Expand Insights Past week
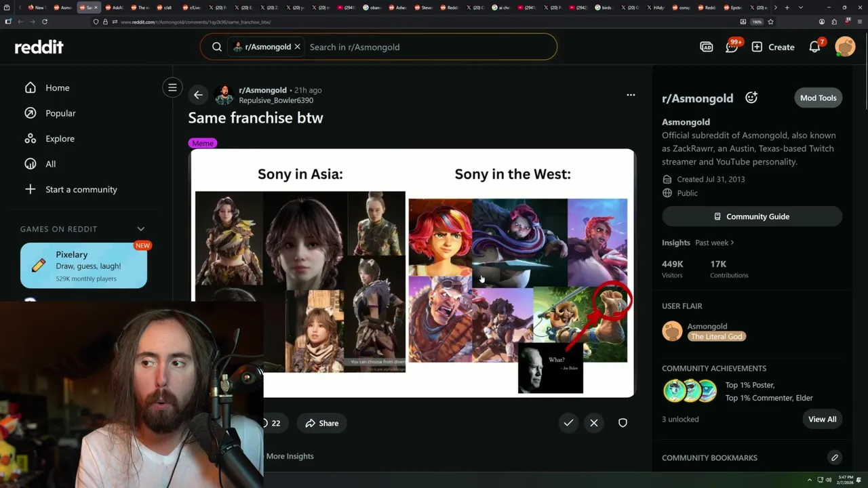 (714, 243)
